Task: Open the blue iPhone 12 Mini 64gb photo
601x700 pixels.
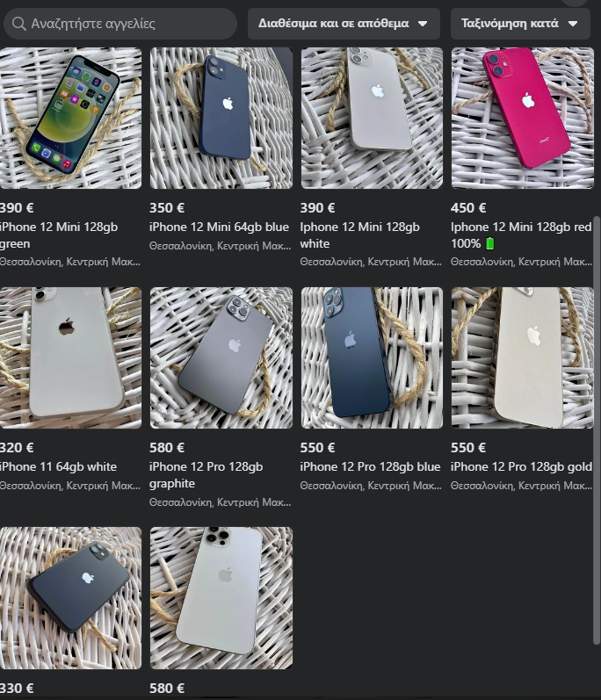Action: point(221,118)
